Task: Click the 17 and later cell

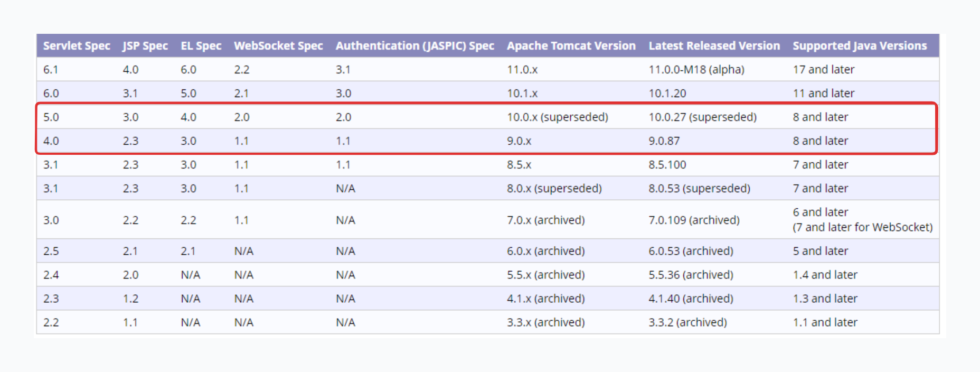Action: (x=823, y=70)
